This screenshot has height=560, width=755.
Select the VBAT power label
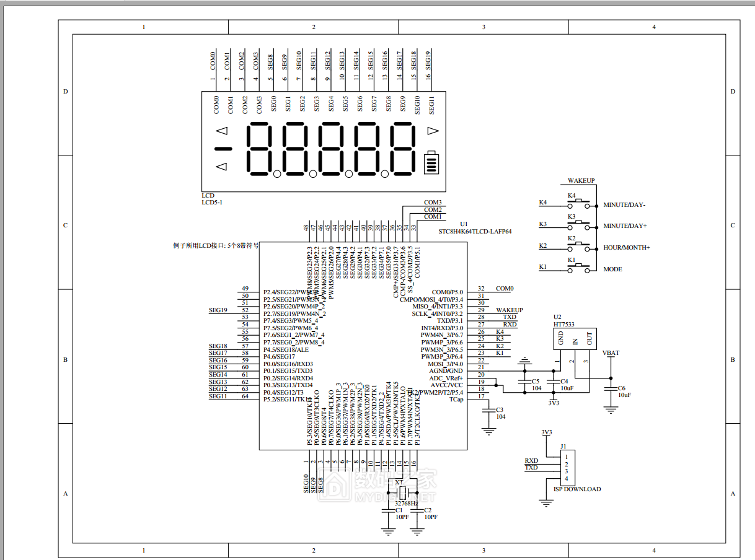pyautogui.click(x=611, y=353)
